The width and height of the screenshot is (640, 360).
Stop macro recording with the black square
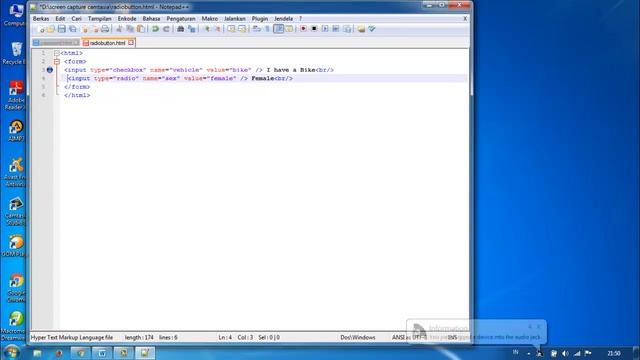tap(314, 29)
